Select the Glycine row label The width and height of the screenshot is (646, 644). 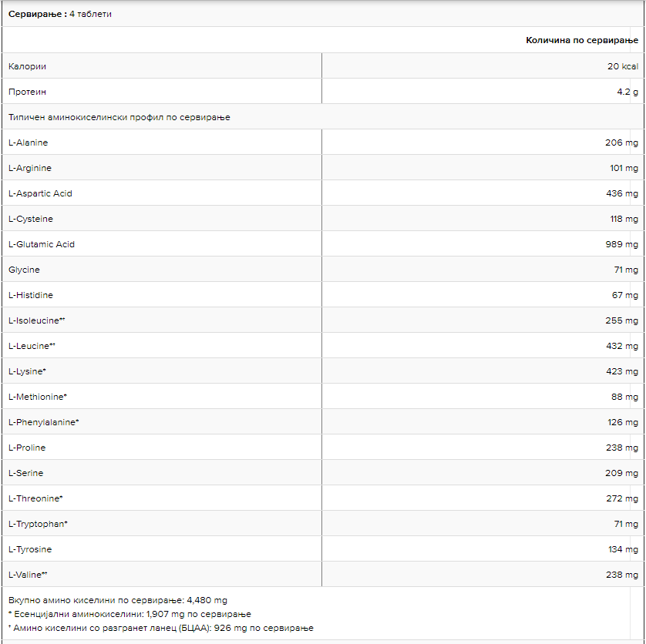24,270
